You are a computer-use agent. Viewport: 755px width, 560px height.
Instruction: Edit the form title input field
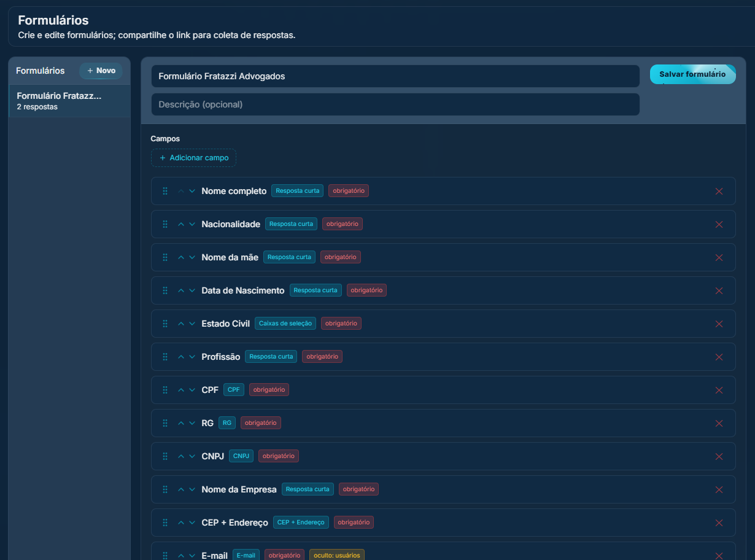click(x=395, y=76)
